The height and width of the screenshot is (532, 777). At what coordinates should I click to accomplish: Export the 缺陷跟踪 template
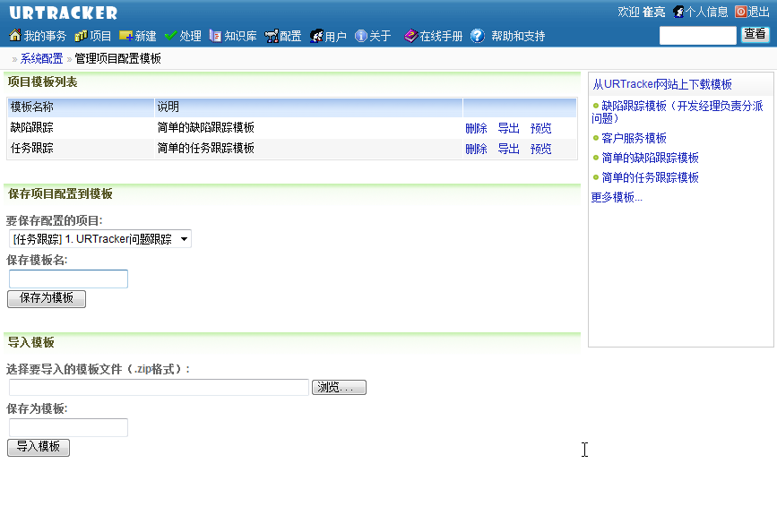click(x=508, y=128)
